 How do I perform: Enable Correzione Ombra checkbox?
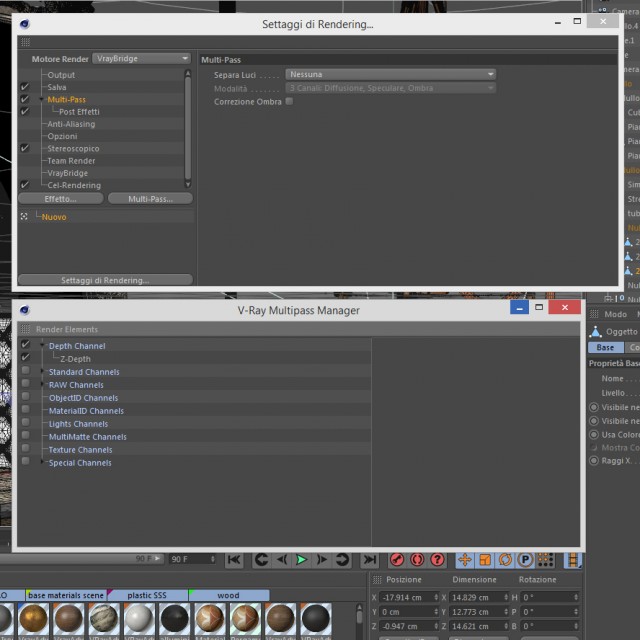pyautogui.click(x=289, y=101)
